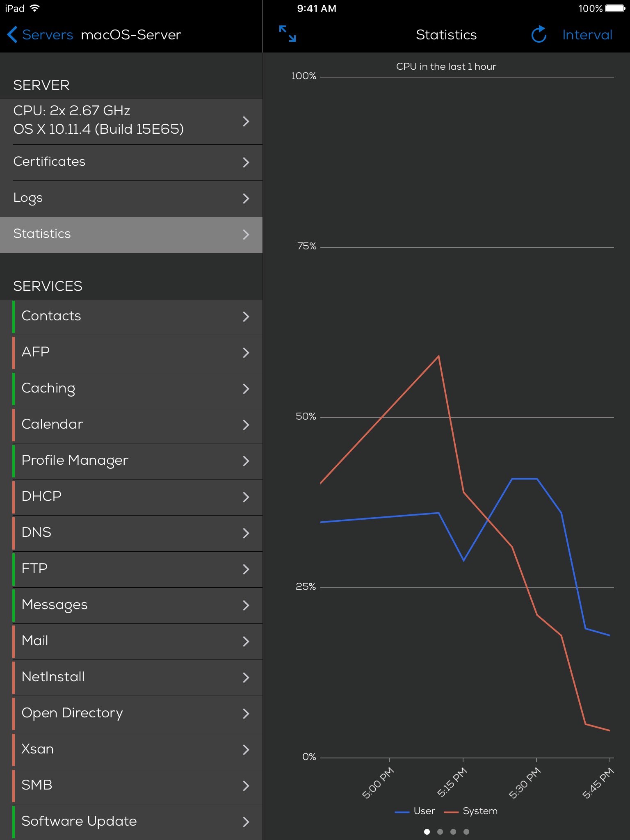Tap the chevron on Statistics row
This screenshot has width=630, height=840.
(246, 235)
